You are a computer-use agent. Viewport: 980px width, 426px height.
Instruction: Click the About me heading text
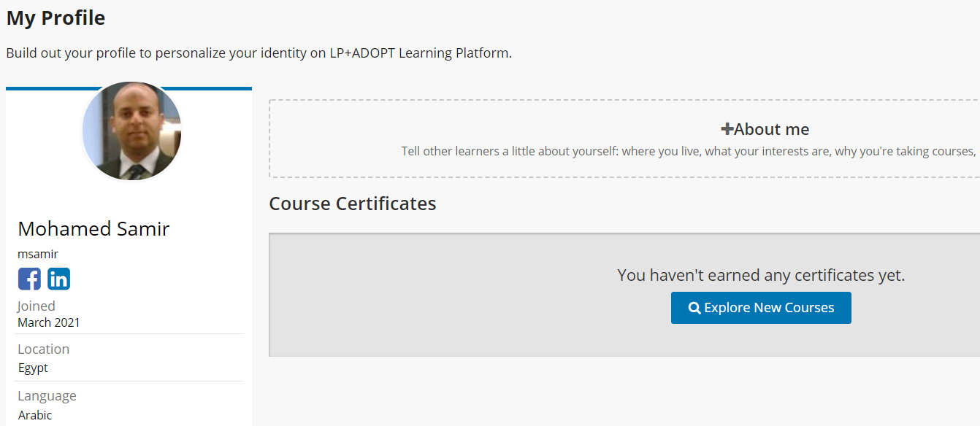pos(771,129)
